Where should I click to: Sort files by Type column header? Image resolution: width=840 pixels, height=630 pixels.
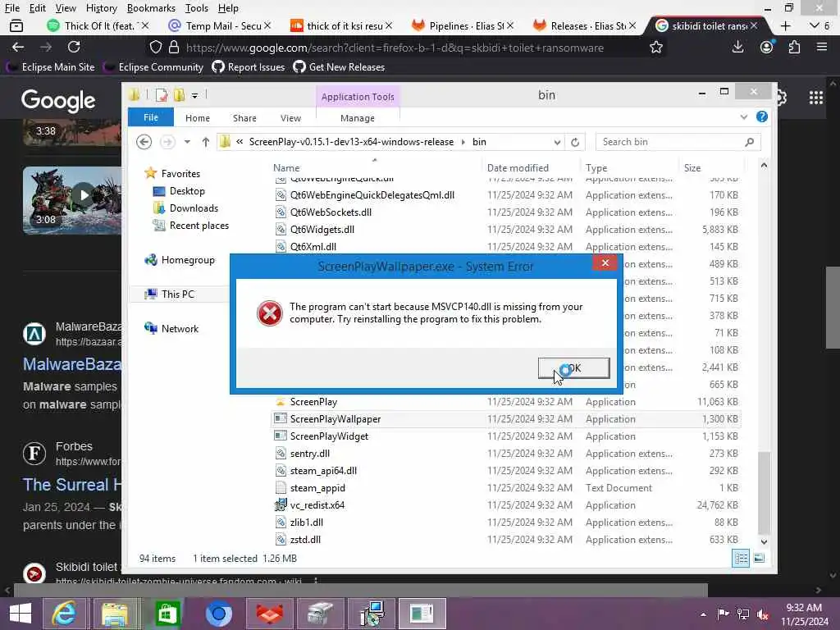(x=596, y=167)
